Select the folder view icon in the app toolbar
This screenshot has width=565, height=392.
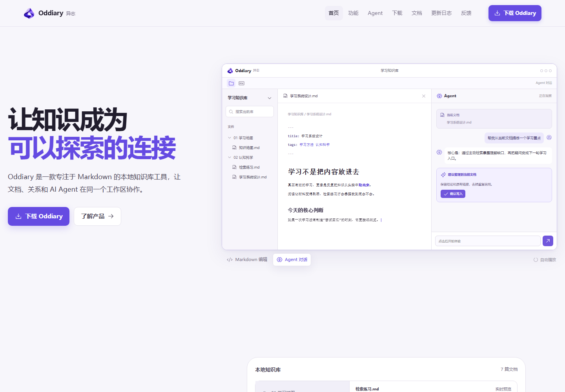(x=231, y=83)
